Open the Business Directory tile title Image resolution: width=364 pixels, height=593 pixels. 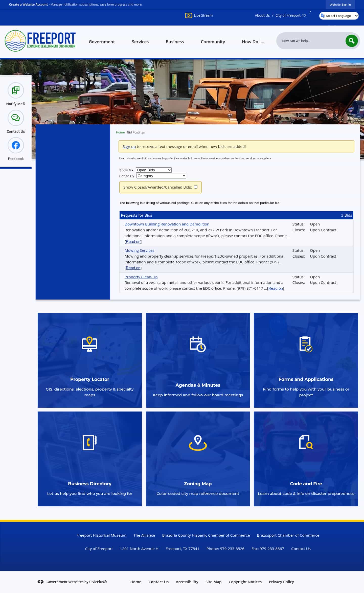point(89,484)
